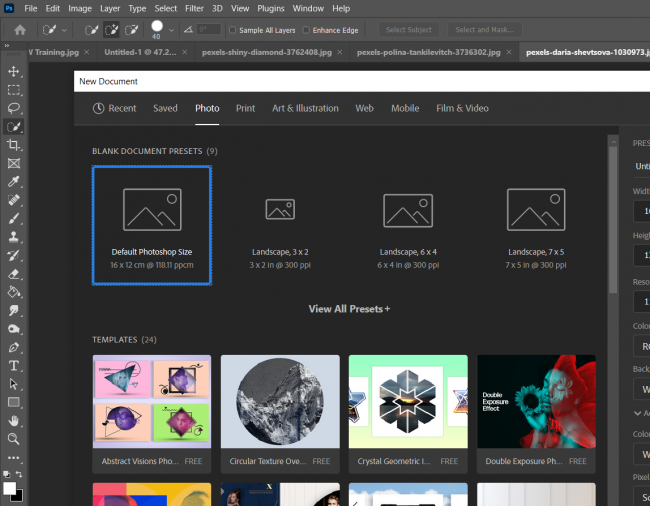
Task: Choose Subtract from Selection mode icon
Action: pyautogui.click(x=131, y=30)
